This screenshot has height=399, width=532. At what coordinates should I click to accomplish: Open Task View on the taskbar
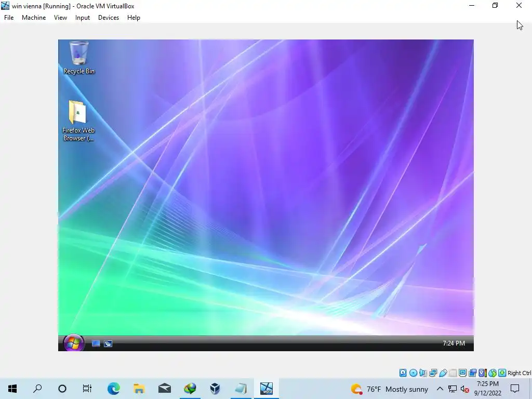[x=87, y=389]
